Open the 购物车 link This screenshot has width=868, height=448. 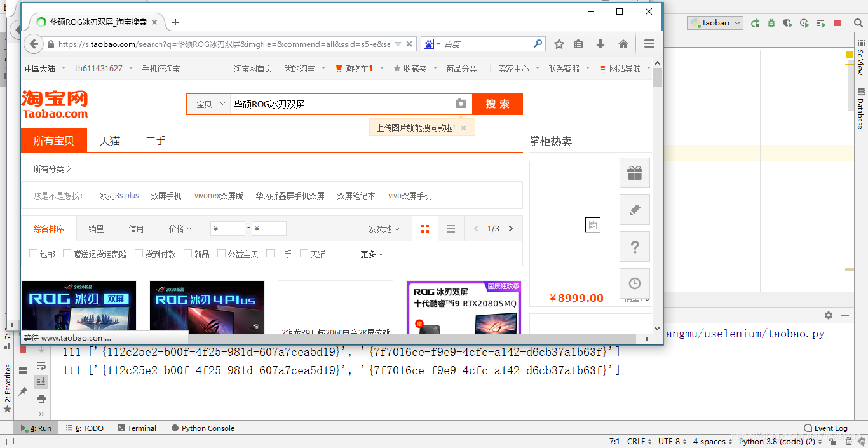[x=354, y=69]
